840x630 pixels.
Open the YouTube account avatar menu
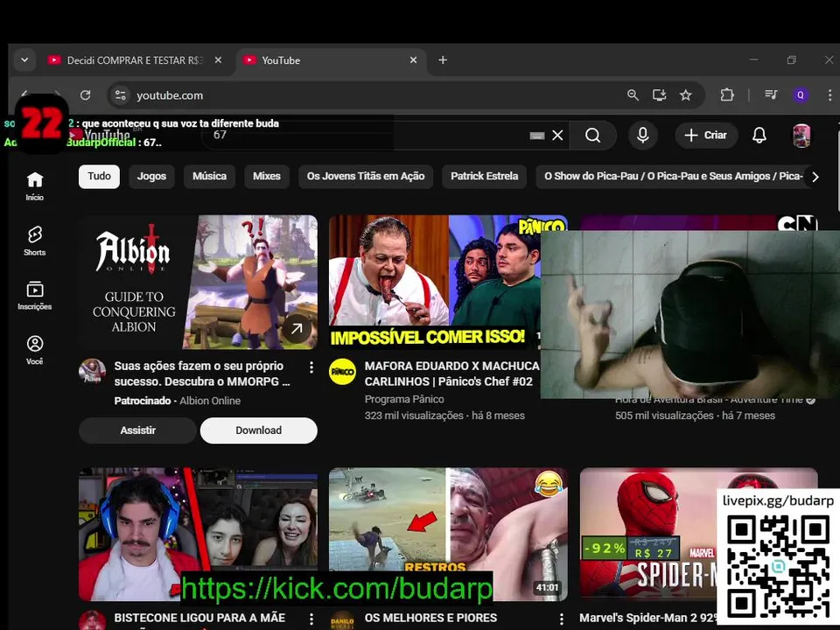tap(801, 136)
